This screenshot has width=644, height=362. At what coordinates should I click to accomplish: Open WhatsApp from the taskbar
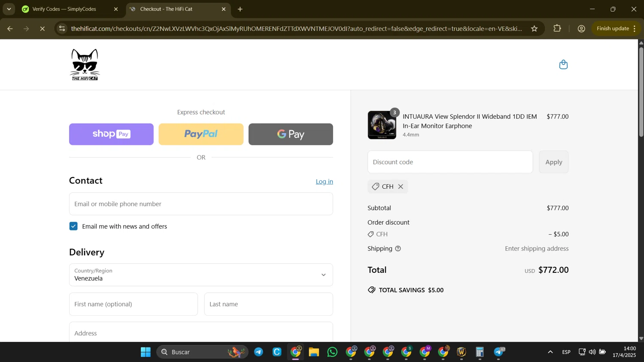332,352
